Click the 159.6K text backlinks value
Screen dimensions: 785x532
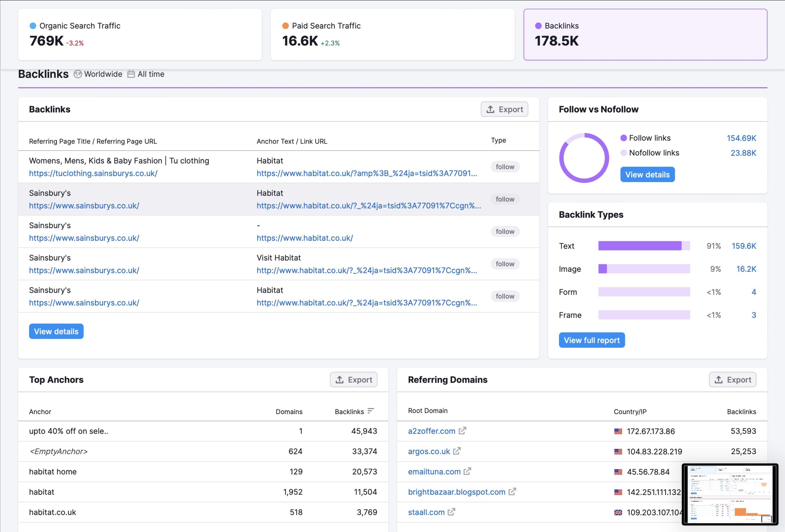pos(744,246)
